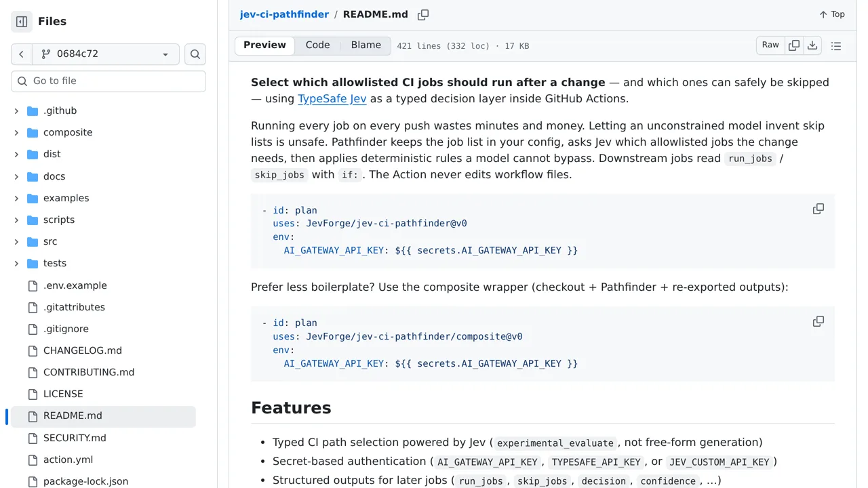Click the .gitignore file icon

(x=33, y=329)
